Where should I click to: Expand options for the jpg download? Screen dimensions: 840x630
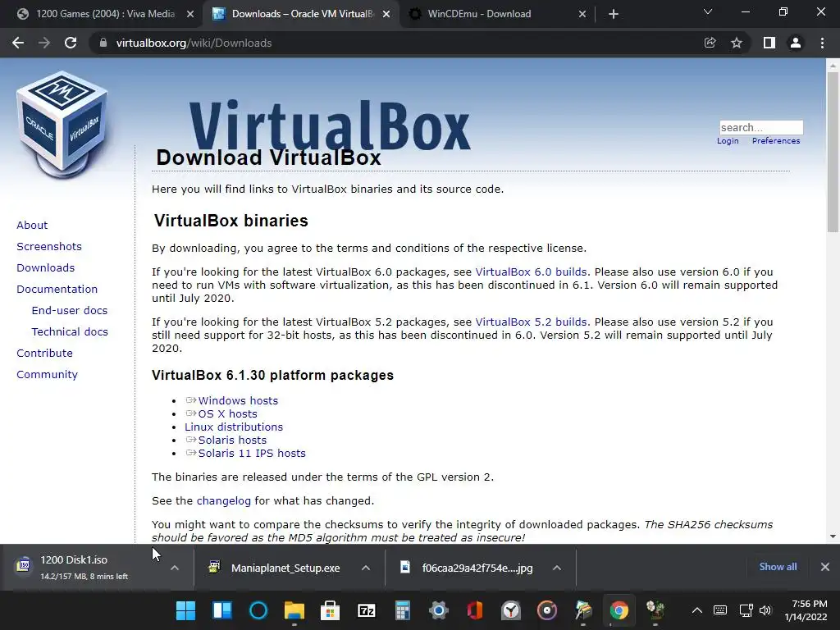click(x=557, y=568)
